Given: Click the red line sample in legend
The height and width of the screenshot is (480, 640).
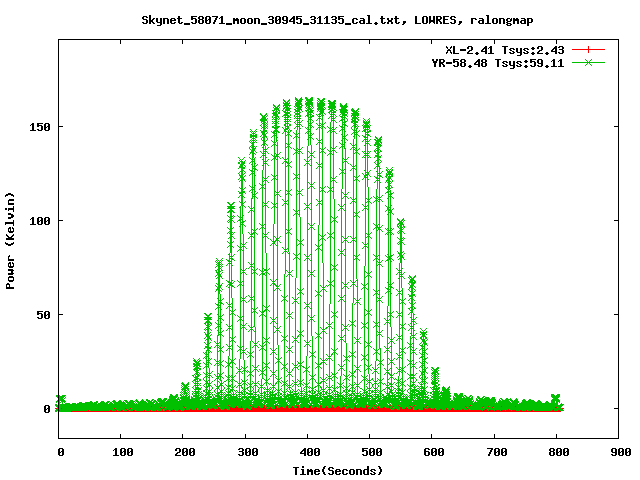Looking at the screenshot, I should (590, 49).
